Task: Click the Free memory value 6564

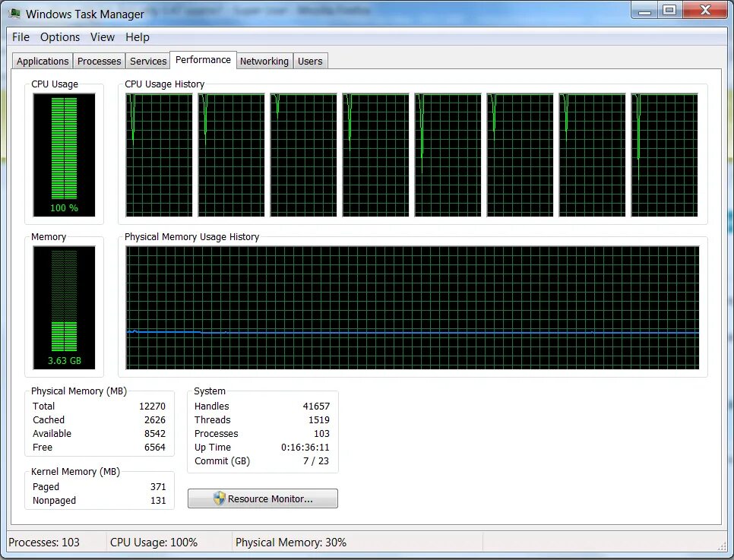Action: (155, 447)
